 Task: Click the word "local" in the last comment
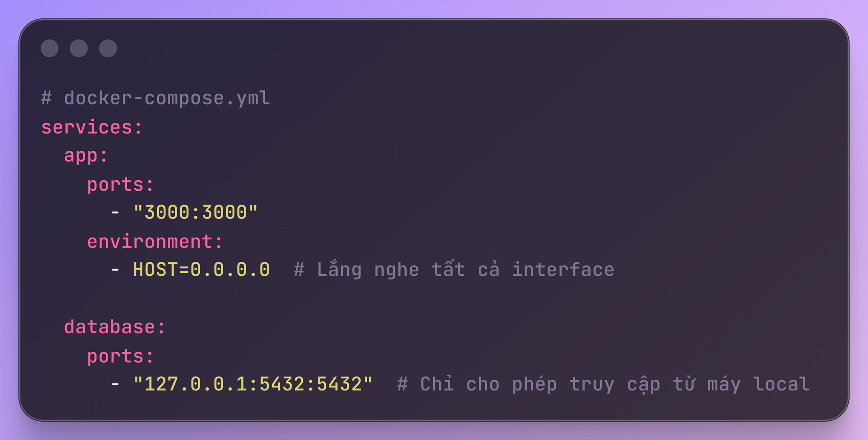tap(782, 384)
